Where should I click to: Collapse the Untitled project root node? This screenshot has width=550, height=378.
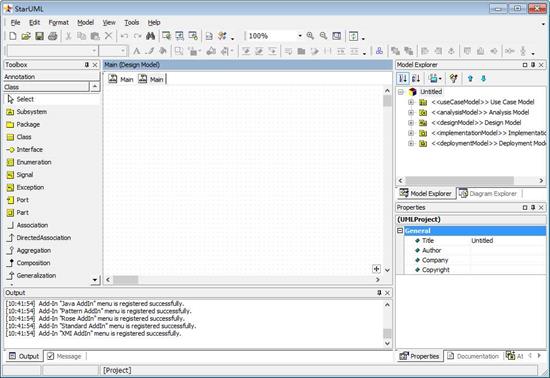pyautogui.click(x=401, y=92)
